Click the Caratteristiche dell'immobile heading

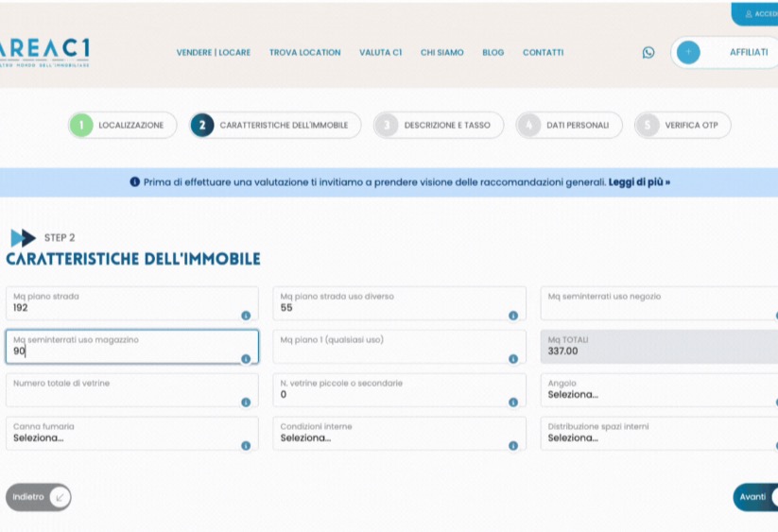click(x=133, y=259)
